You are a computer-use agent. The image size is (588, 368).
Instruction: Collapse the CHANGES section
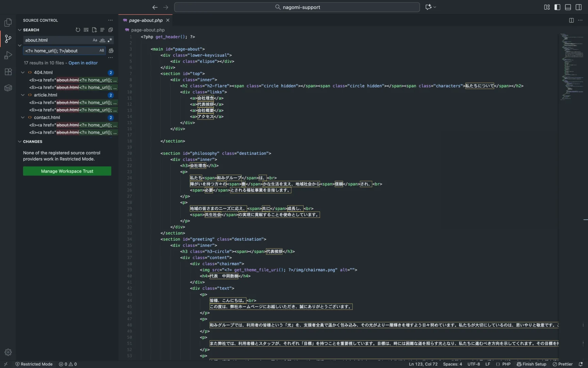(20, 141)
